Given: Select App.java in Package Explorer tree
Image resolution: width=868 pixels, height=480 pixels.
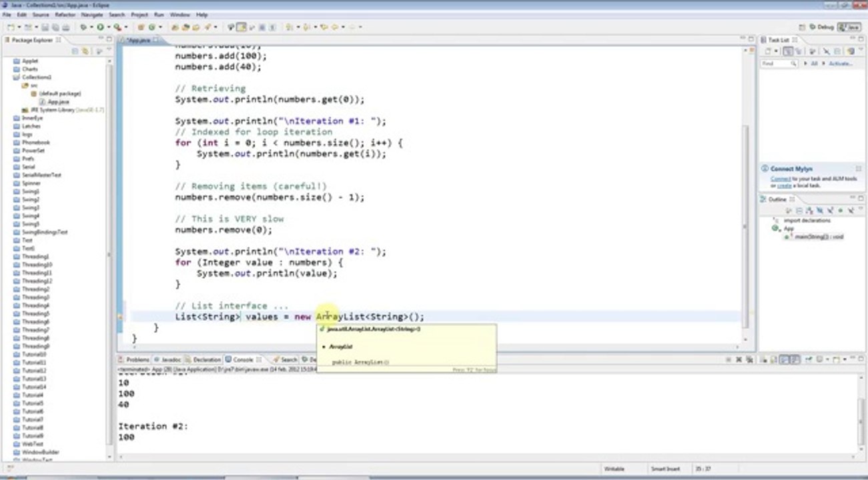Looking at the screenshot, I should (58, 102).
